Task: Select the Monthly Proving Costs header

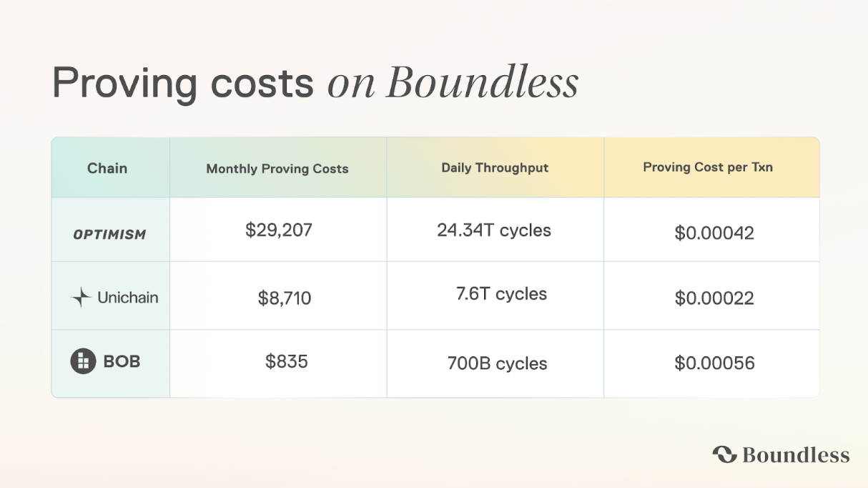Action: point(277,169)
